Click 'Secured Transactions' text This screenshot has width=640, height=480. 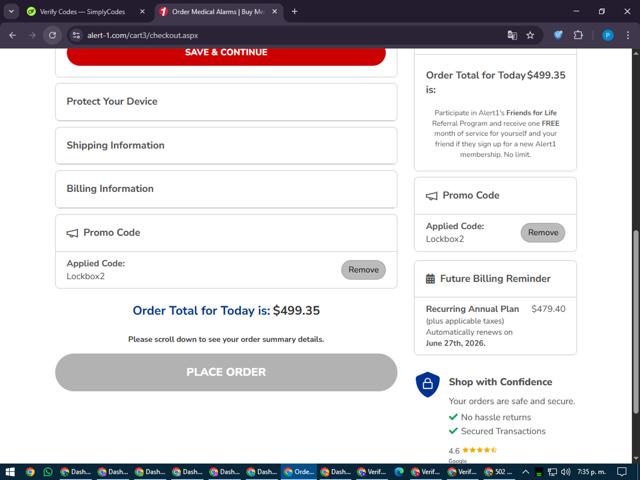pos(503,431)
